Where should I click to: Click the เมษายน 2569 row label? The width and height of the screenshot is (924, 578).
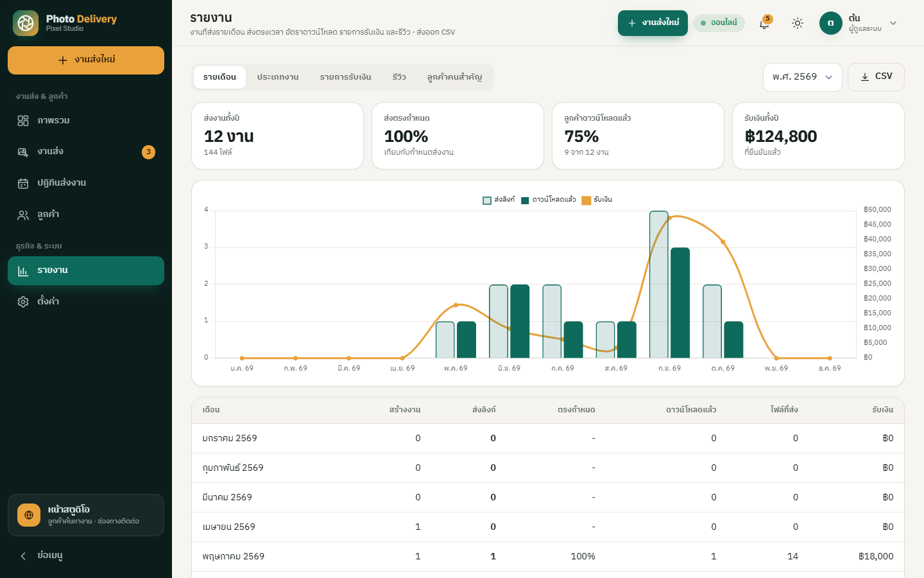(x=228, y=527)
